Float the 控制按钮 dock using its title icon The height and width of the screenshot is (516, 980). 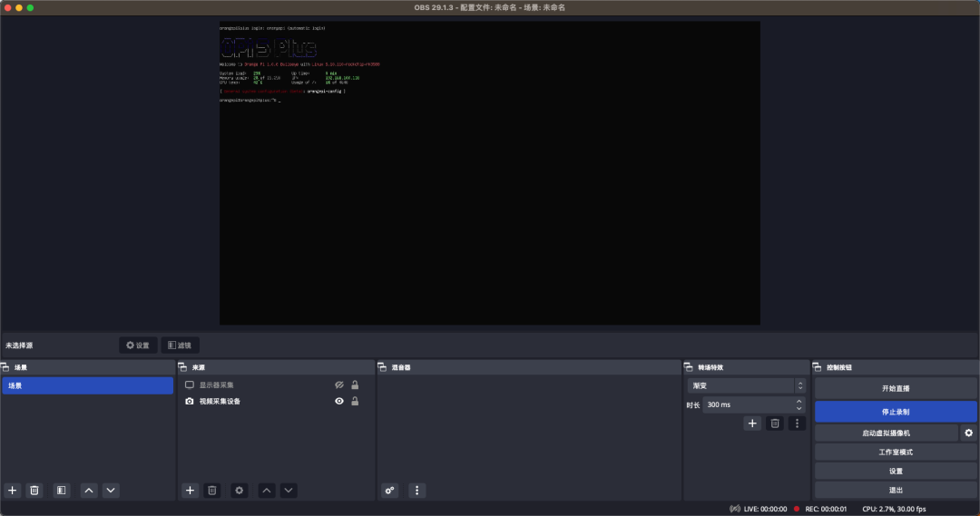coord(817,367)
